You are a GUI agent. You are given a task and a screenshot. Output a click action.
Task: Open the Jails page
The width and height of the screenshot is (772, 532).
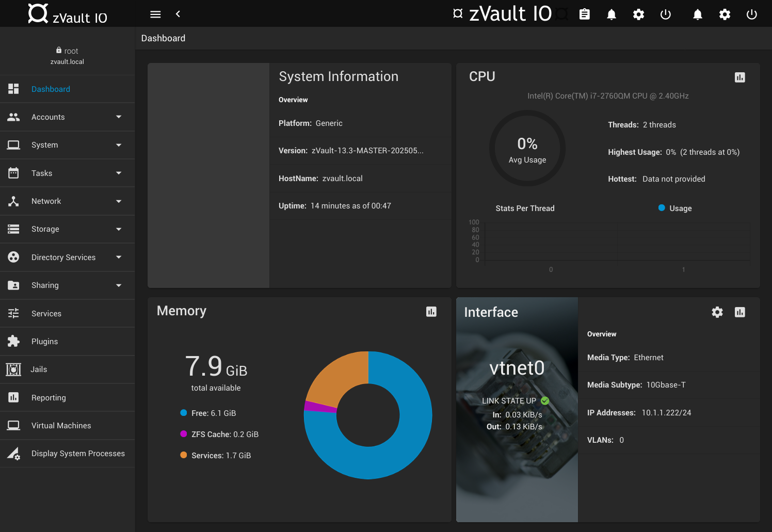click(x=39, y=369)
